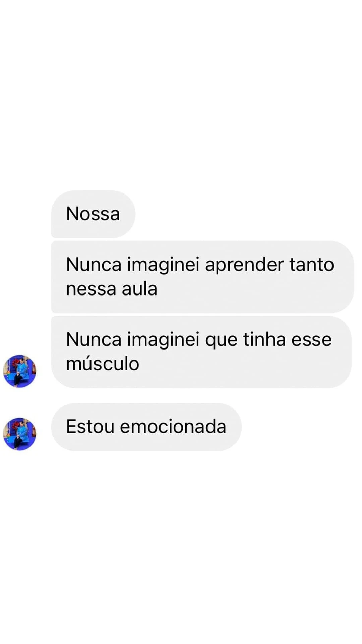Click Nunca in the aula message
Image resolution: width=362 pixels, height=644 pixels.
[x=94, y=265]
